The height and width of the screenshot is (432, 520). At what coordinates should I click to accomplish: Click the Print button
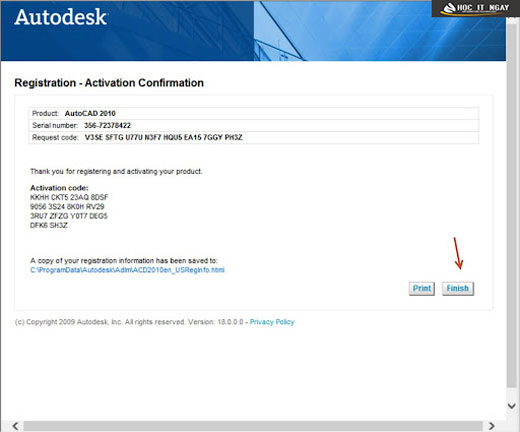(x=422, y=288)
